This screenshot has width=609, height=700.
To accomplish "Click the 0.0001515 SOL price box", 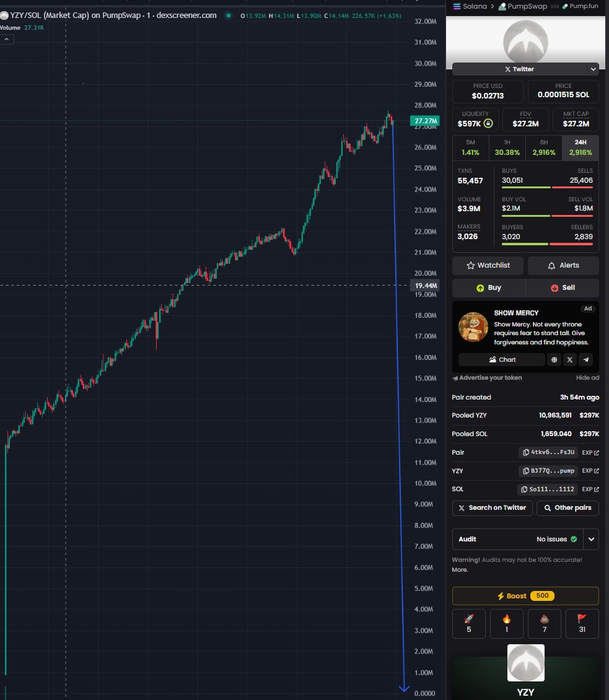I will pos(563,91).
